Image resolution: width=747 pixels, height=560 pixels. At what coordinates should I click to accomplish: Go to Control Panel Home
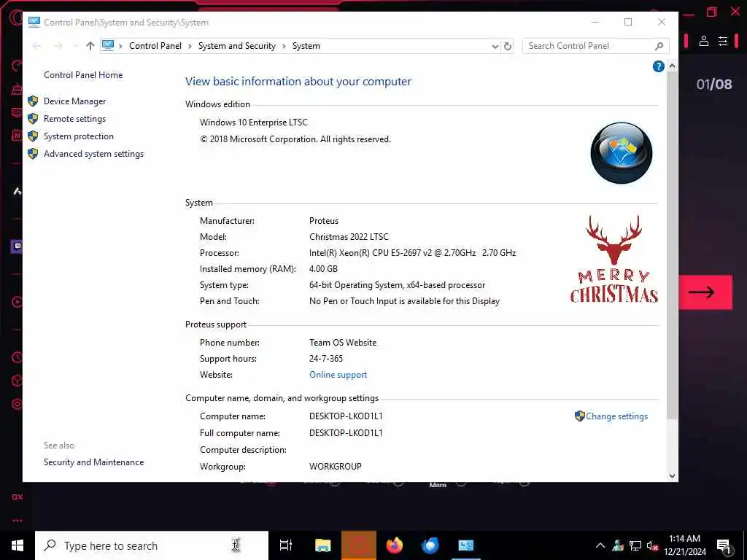(x=83, y=75)
